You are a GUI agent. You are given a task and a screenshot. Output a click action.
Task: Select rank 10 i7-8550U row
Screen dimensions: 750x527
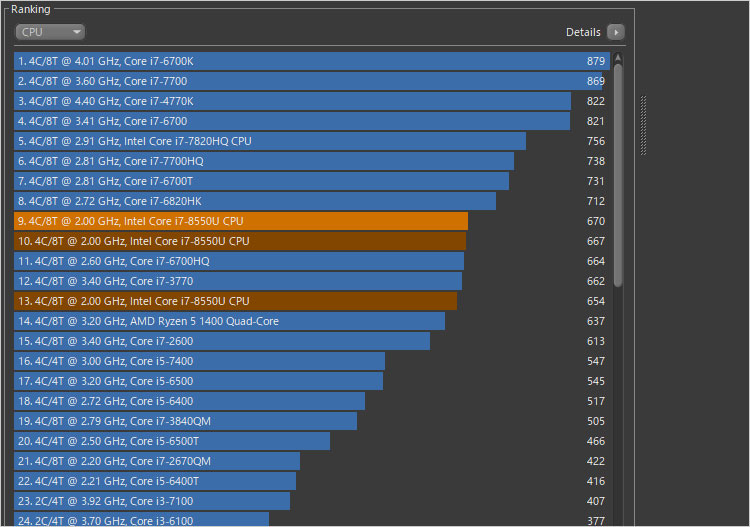[x=312, y=241]
